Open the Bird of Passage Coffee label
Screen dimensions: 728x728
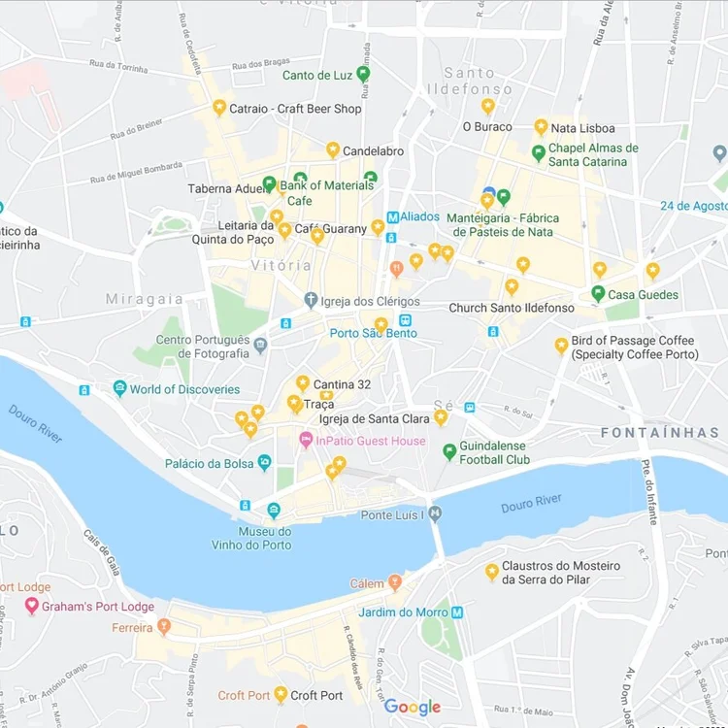click(634, 347)
